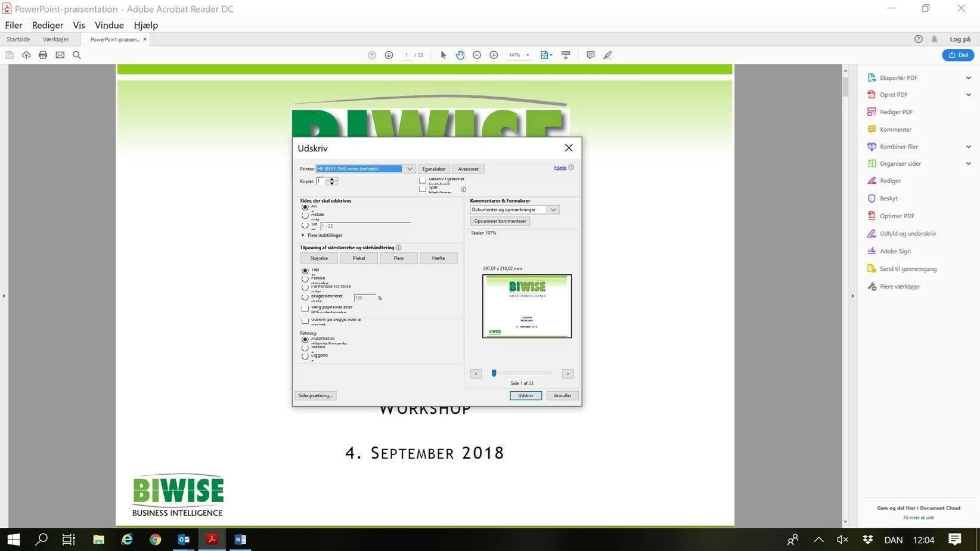Open Eksportér PDF tool
Viewport: 980px width, 551px height.
pos(898,78)
